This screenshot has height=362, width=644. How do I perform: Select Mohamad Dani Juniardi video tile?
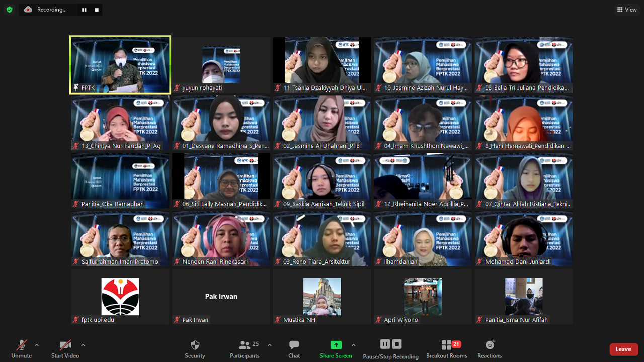pos(524,239)
